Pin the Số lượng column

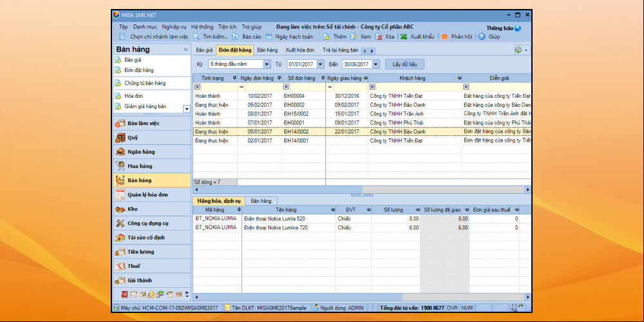coord(417,210)
